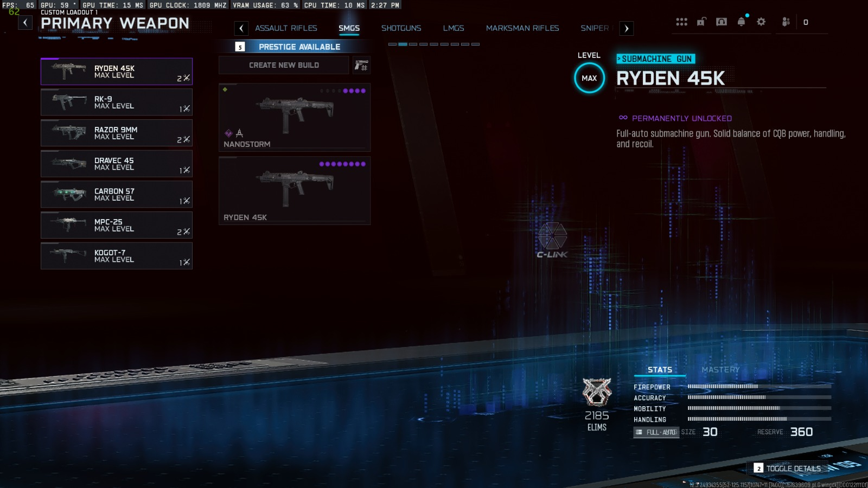868x488 pixels.
Task: Switch to the Mastery tab
Action: click(x=720, y=370)
